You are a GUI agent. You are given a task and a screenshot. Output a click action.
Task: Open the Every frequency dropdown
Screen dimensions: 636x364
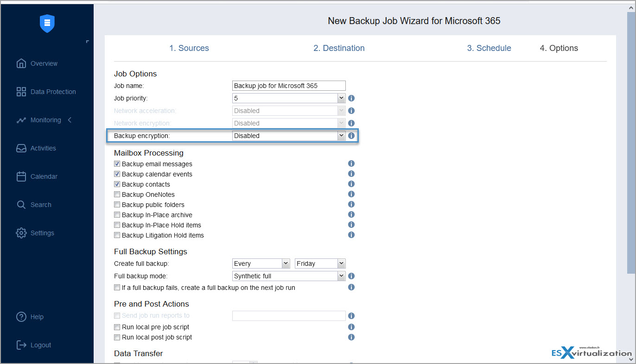(x=261, y=264)
